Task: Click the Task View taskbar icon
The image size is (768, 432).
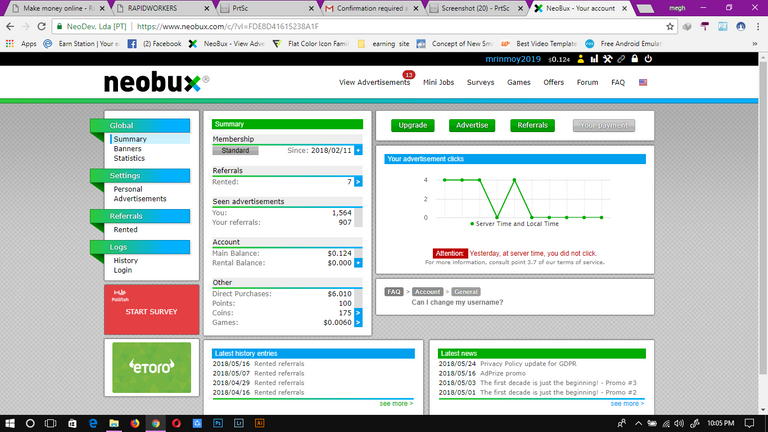Action: 50,423
